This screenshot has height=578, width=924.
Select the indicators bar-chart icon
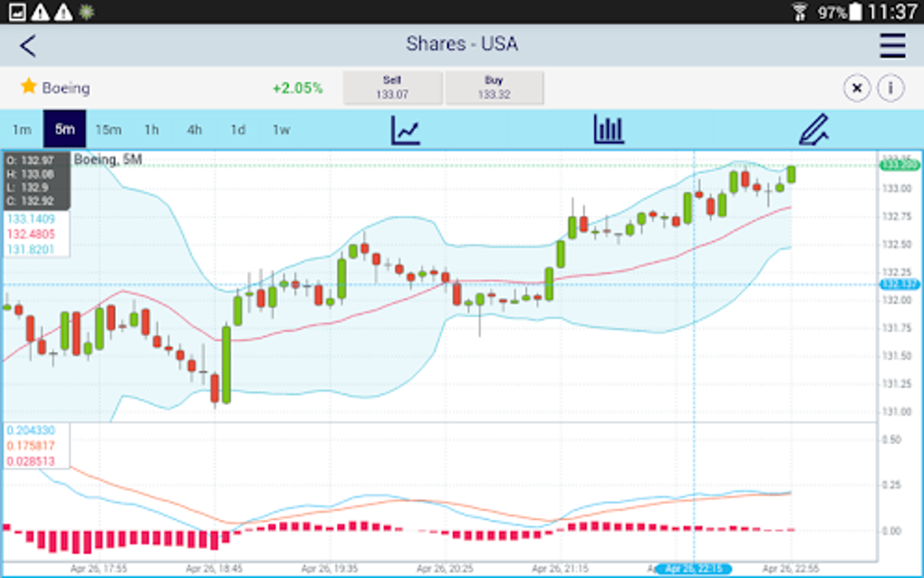pos(608,130)
